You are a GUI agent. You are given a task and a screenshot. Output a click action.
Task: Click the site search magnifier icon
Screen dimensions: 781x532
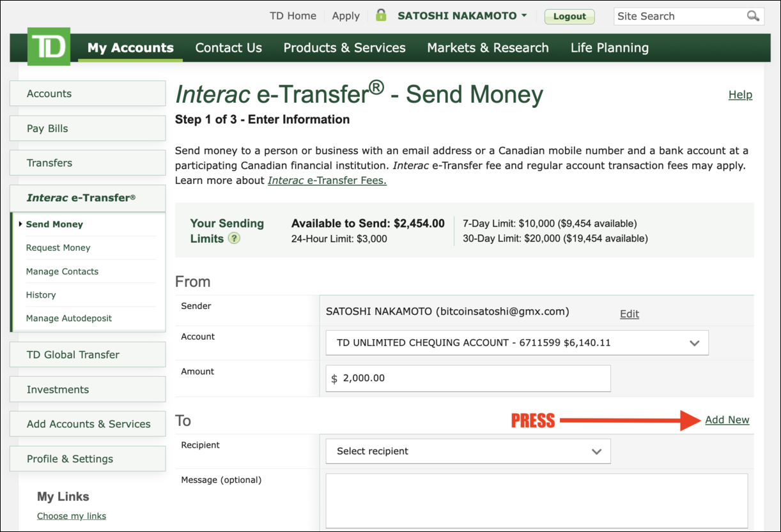coord(753,16)
